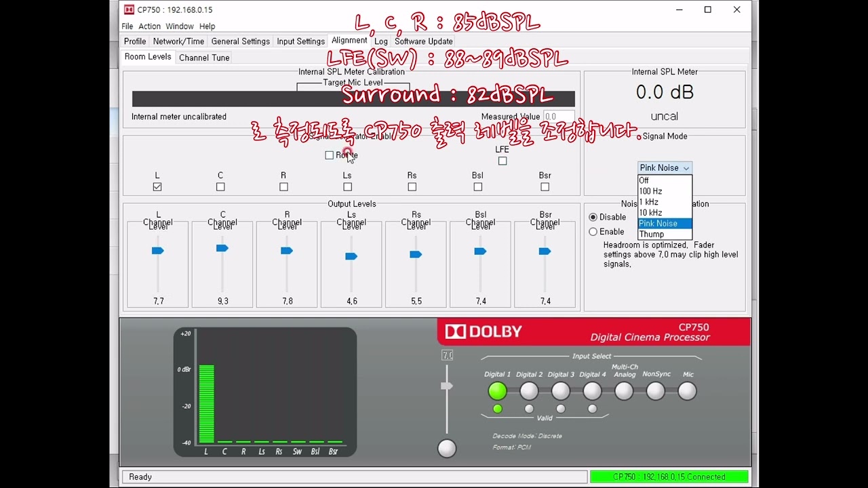The width and height of the screenshot is (868, 488).
Task: Click the Measured Value input field
Action: [559, 117]
